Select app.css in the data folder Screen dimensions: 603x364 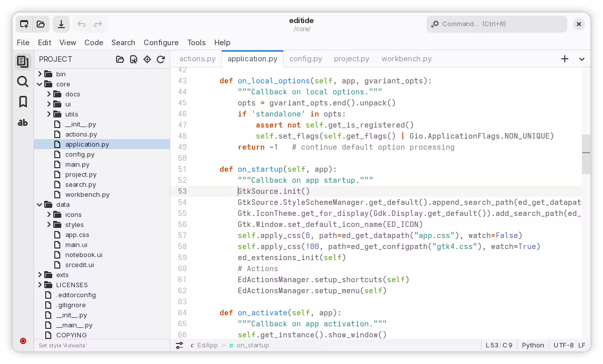click(77, 234)
